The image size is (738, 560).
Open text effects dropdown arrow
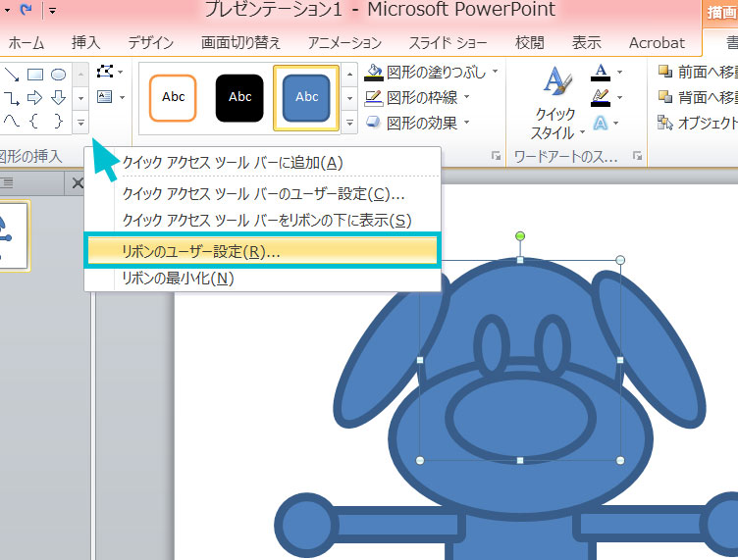pos(615,124)
